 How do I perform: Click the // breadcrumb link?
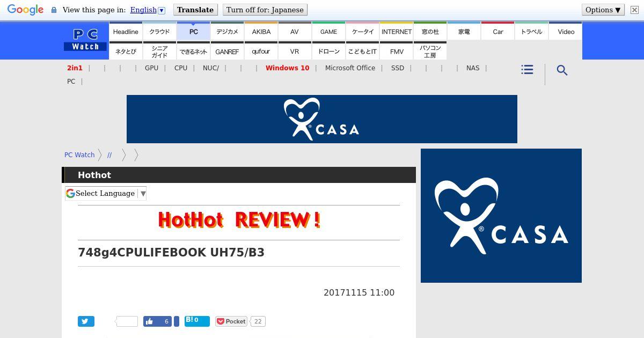pyautogui.click(x=109, y=155)
